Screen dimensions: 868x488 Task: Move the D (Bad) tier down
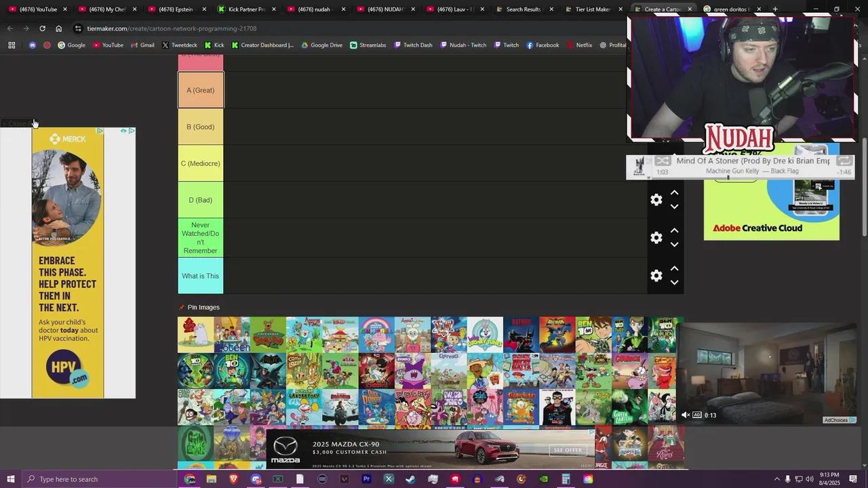674,207
